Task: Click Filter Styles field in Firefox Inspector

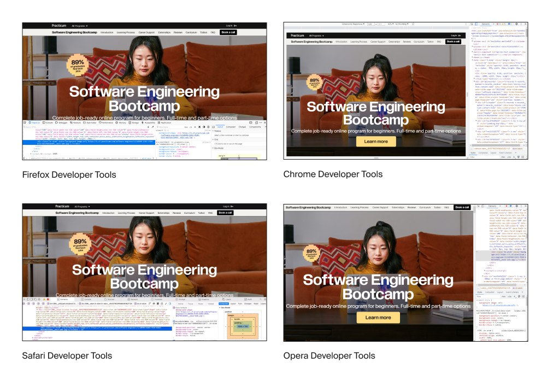Action: point(169,127)
